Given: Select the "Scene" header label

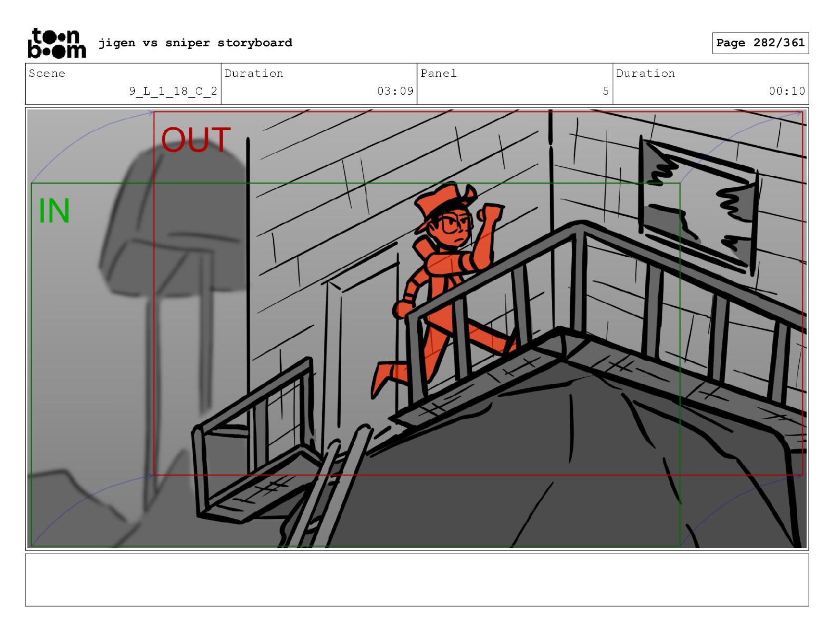Looking at the screenshot, I should (47, 73).
